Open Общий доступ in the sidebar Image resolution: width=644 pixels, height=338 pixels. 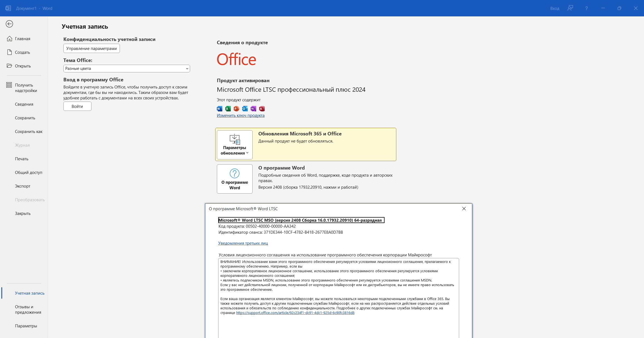pos(29,172)
